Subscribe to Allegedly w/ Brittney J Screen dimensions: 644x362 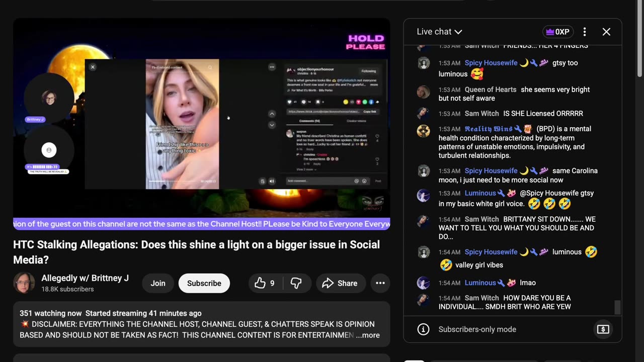[204, 283]
